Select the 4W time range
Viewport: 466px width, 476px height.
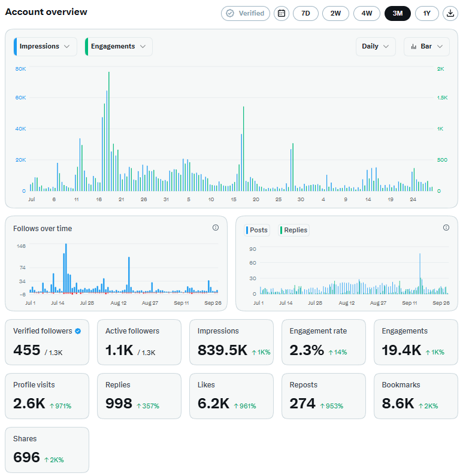click(367, 13)
